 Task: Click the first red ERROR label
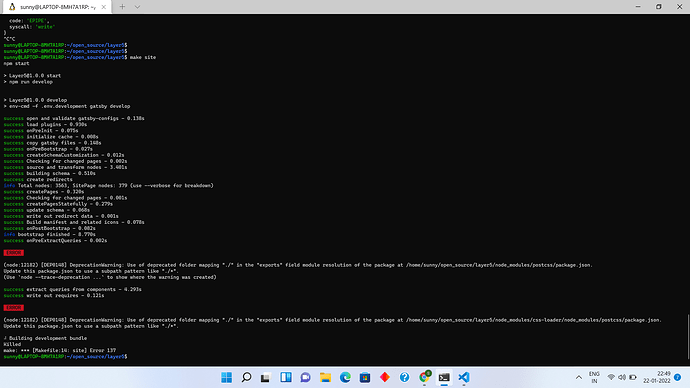[x=14, y=253]
